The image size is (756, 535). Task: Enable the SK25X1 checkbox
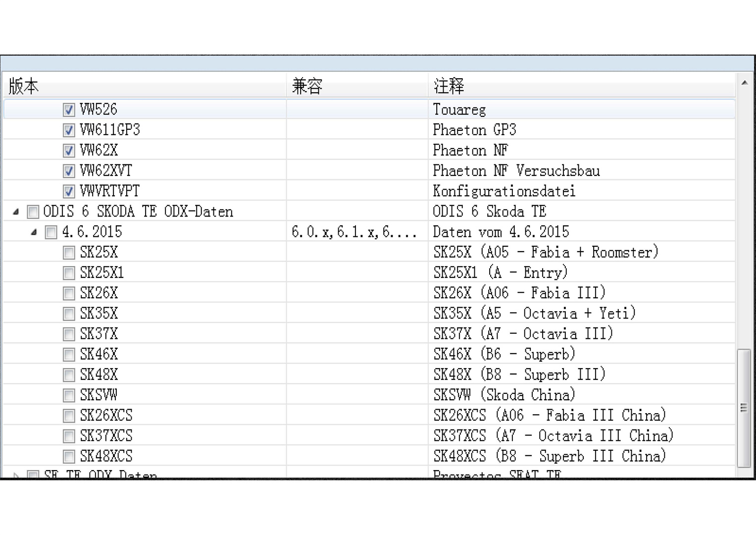click(69, 273)
